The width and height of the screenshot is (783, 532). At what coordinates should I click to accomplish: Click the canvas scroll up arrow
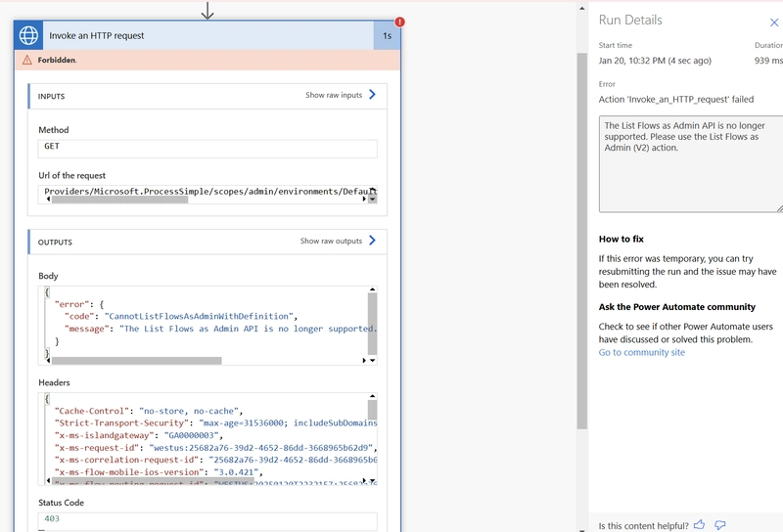[x=581, y=9]
